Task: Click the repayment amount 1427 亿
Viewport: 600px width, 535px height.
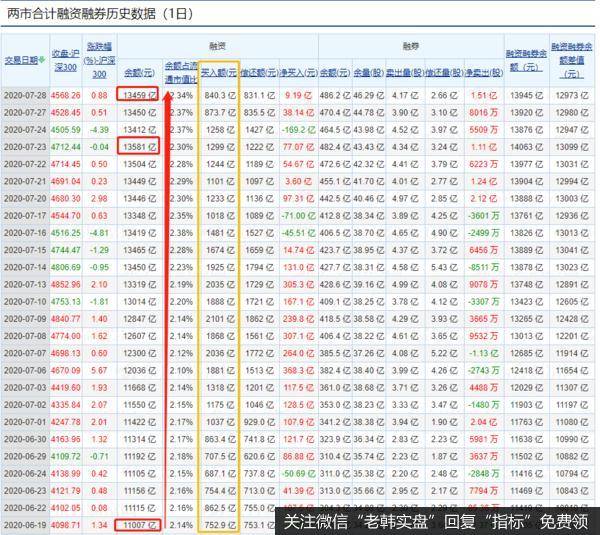Action: pos(259,130)
